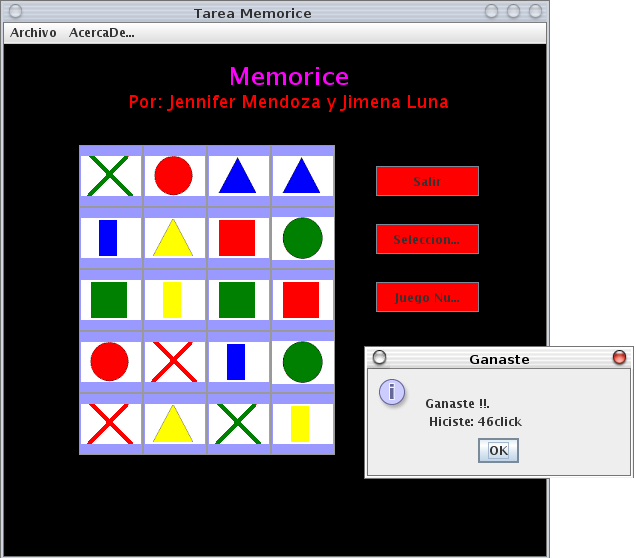Pick the blue rectangle card above the green X
Image resolution: width=636 pixels, height=558 pixels.
click(239, 362)
